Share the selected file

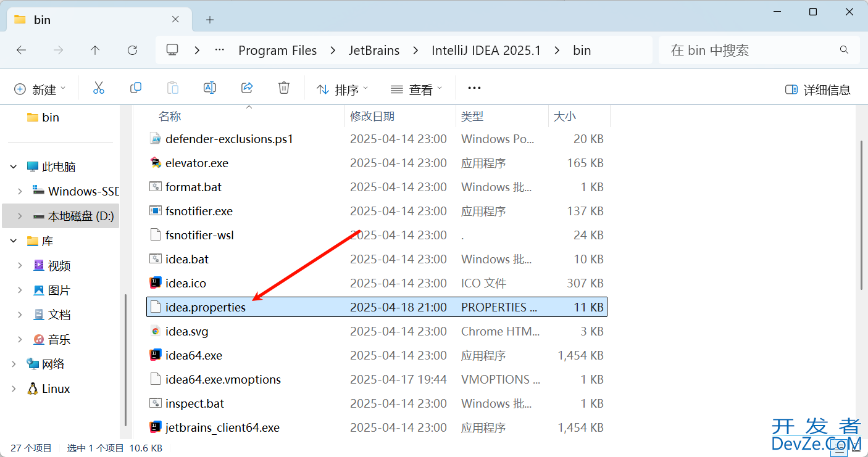(247, 88)
